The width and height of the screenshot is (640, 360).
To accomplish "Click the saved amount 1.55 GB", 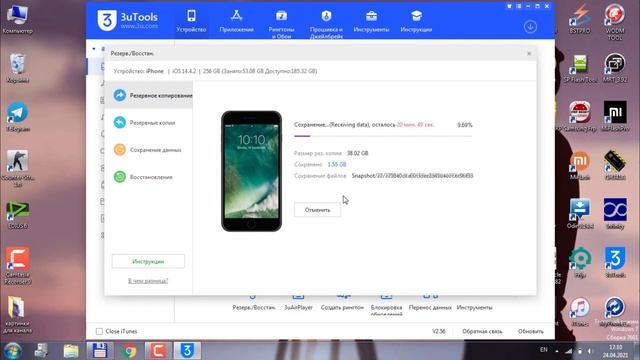I will (337, 164).
